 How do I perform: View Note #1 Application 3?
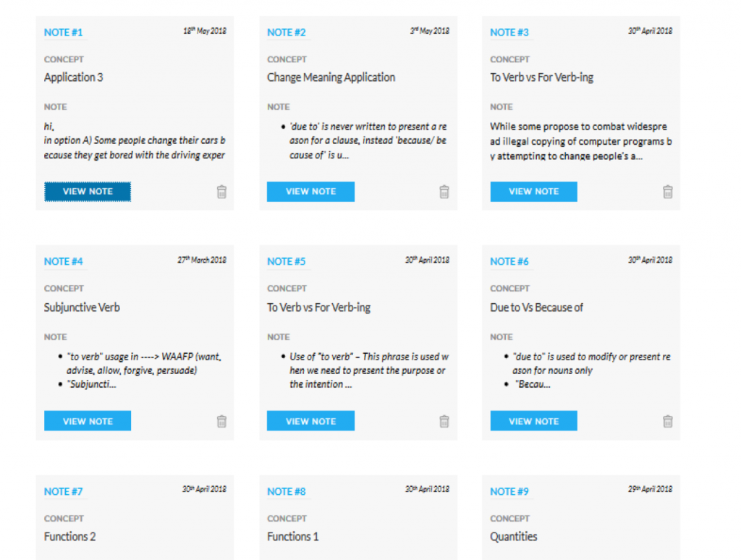88,192
